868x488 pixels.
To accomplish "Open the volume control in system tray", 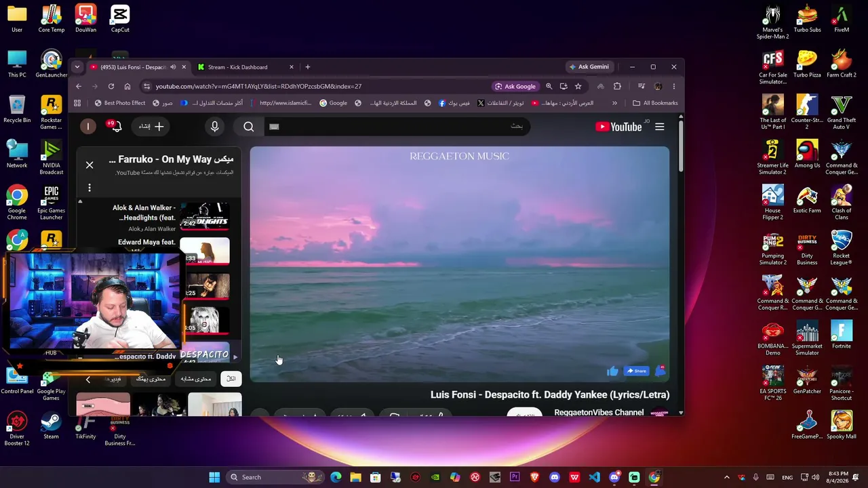I will [x=815, y=477].
